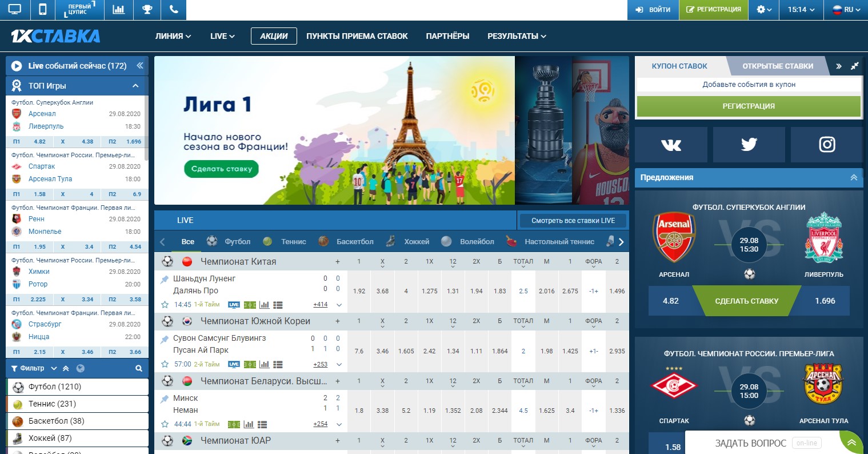Click the phone callback icon
The width and height of the screenshot is (868, 454).
point(174,10)
